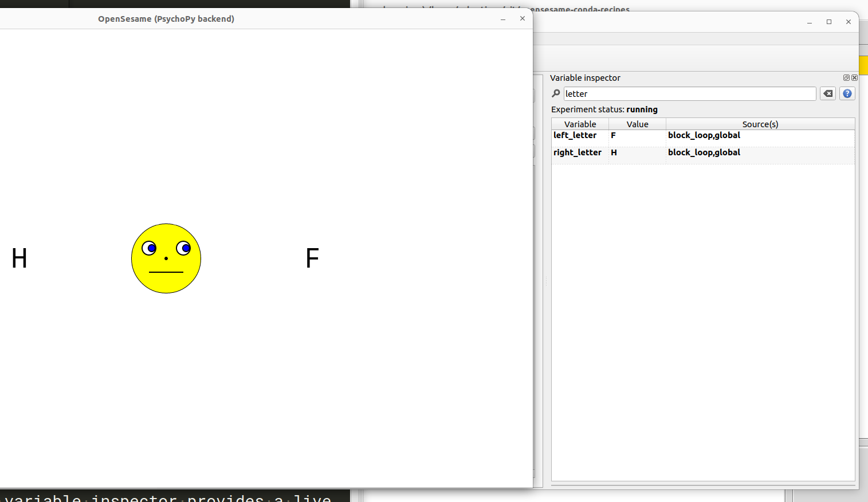868x502 pixels.
Task: Select the left_letter variable row
Action: 575,135
